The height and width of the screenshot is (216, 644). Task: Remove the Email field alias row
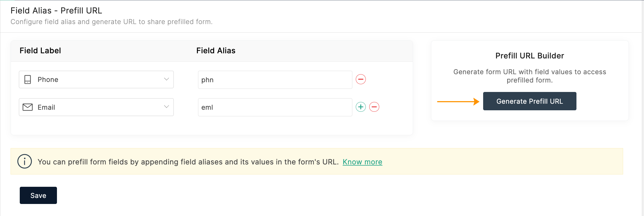pos(374,107)
